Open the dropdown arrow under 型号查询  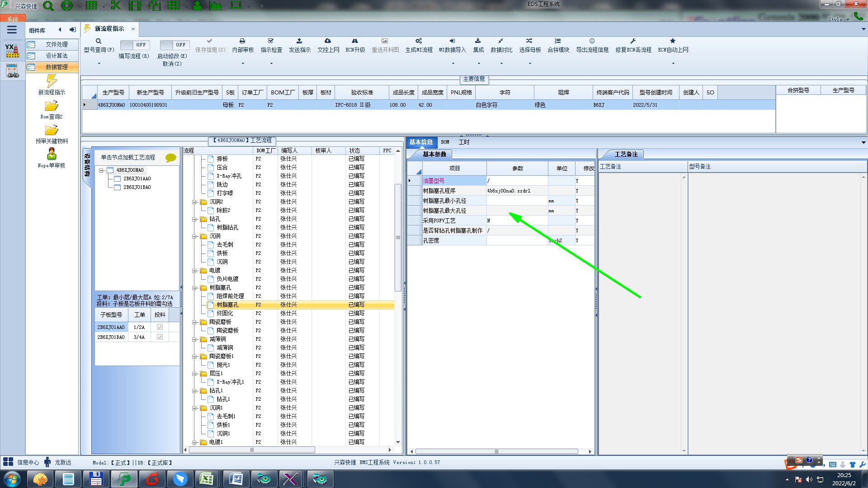pos(99,63)
